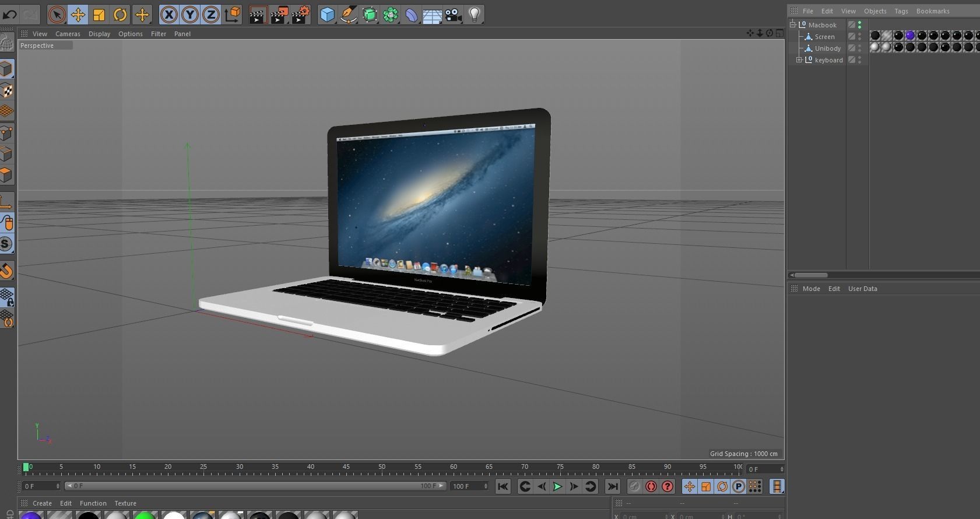This screenshot has height=519, width=980.
Task: Select the Live Selection arrow tool
Action: coord(57,15)
